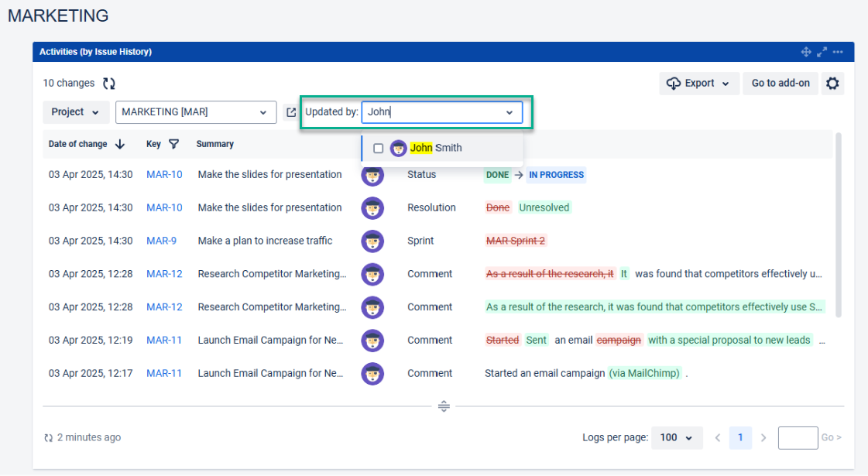Viewport: 868px width, 476px height.
Task: Sort by Date of change arrow
Action: click(120, 144)
